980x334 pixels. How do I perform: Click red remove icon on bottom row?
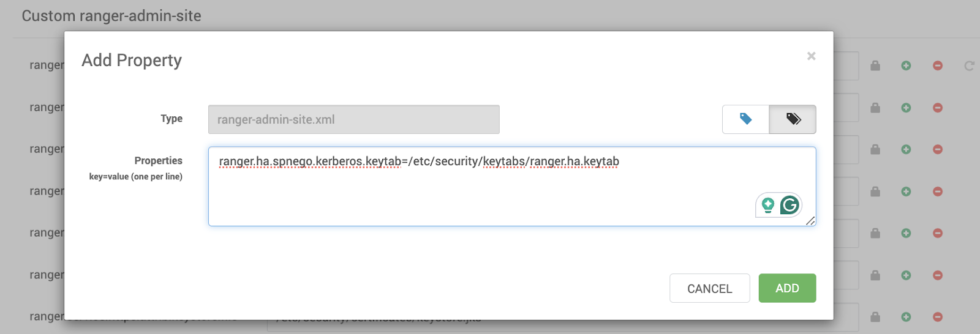pyautogui.click(x=937, y=317)
